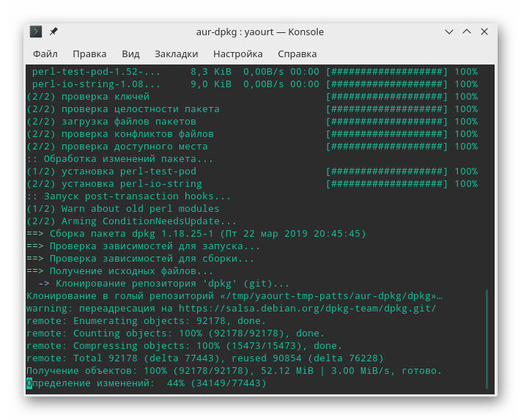Screen dimensions: 521x420
Task: Minimize the Konsole window
Action: tap(449, 32)
